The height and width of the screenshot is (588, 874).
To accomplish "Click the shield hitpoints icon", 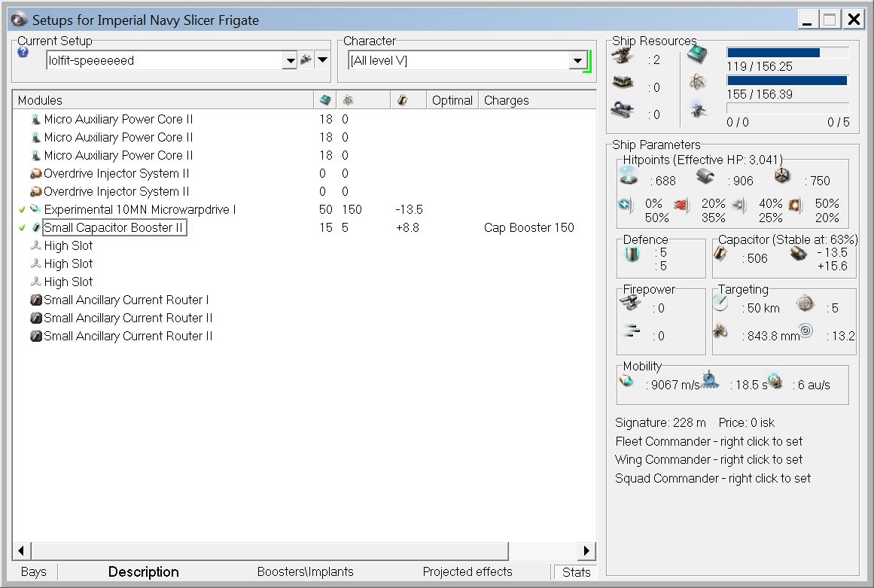I will click(x=629, y=176).
